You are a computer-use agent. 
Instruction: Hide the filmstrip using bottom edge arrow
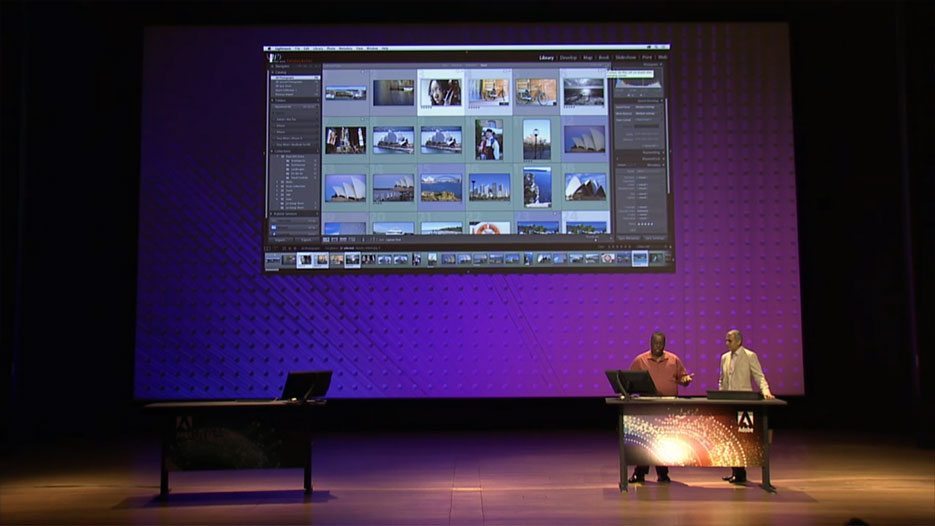click(468, 271)
